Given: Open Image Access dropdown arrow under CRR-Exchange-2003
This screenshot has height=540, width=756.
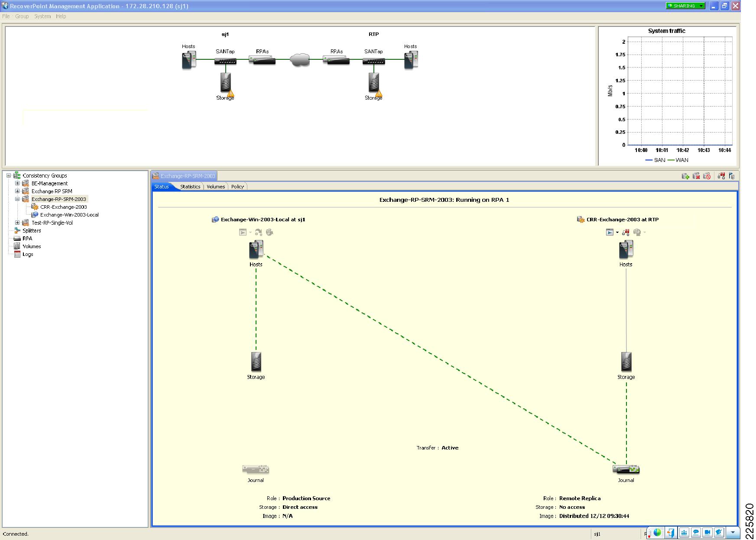Looking at the screenshot, I should 617,233.
